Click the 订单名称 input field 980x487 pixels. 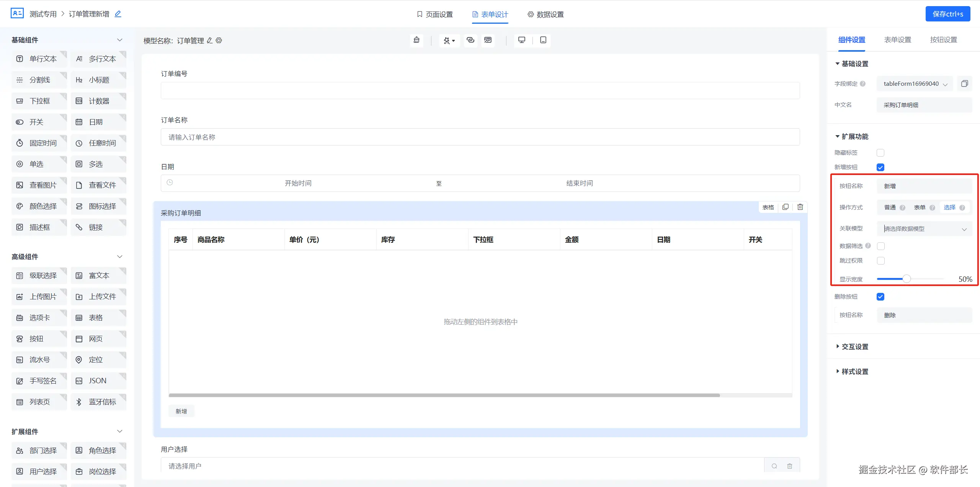[x=480, y=137]
